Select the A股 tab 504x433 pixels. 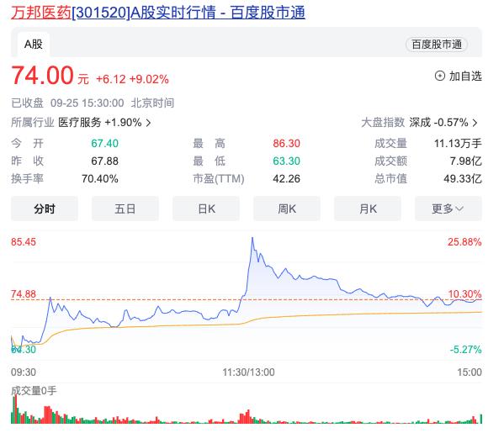[34, 45]
